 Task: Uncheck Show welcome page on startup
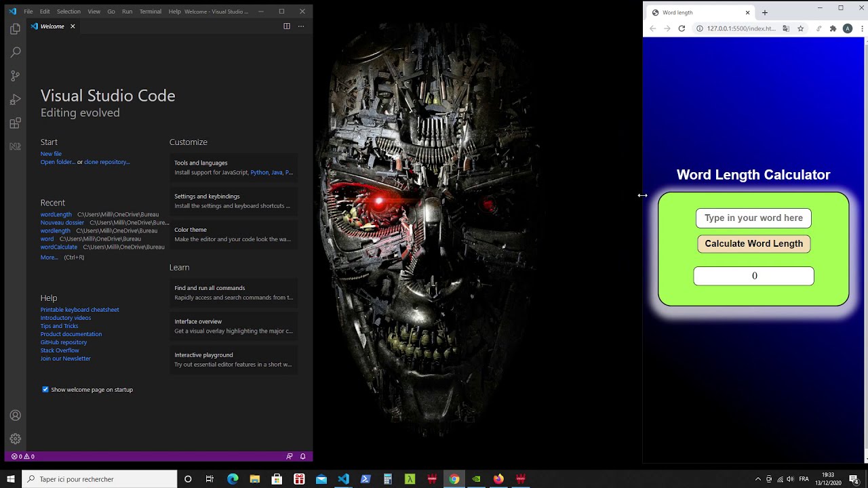point(45,390)
